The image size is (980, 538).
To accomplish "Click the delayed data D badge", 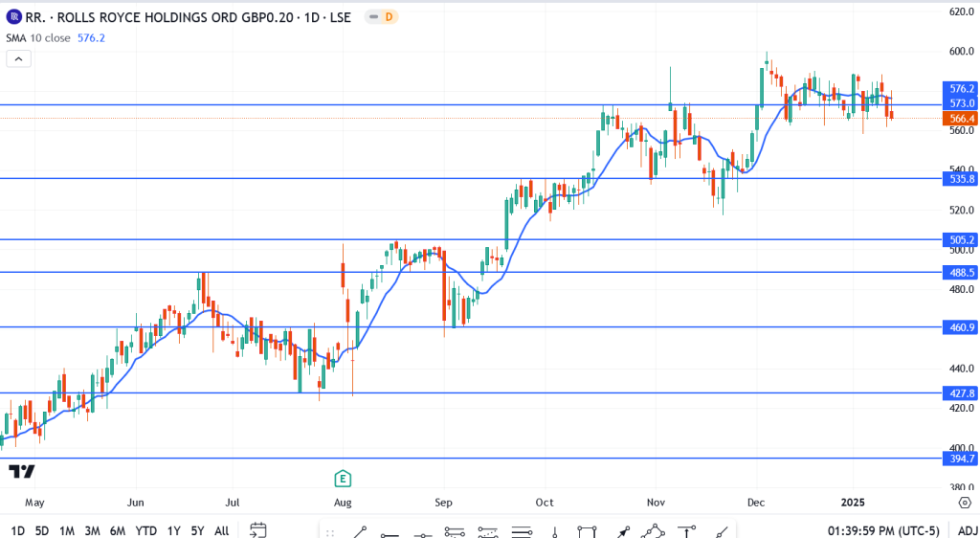I will click(x=390, y=16).
